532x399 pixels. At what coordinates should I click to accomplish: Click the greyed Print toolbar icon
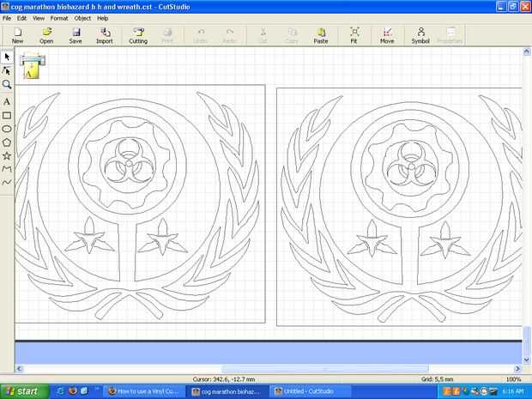pyautogui.click(x=167, y=36)
